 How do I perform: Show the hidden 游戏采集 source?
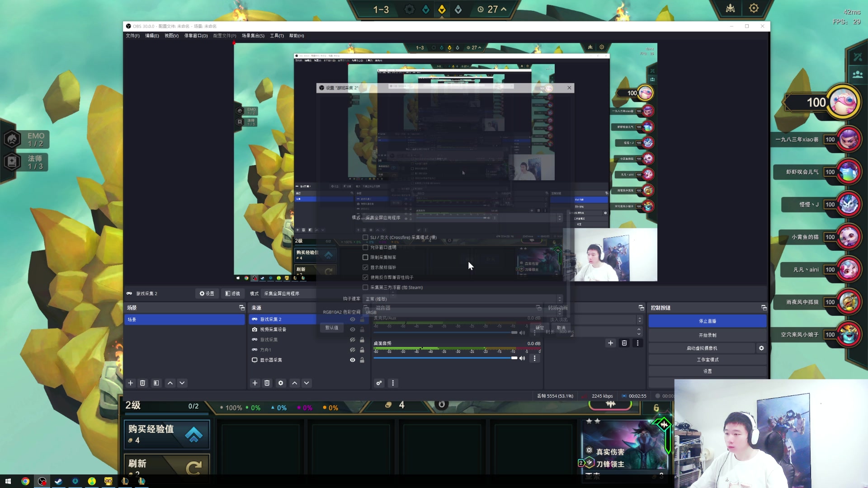353,340
